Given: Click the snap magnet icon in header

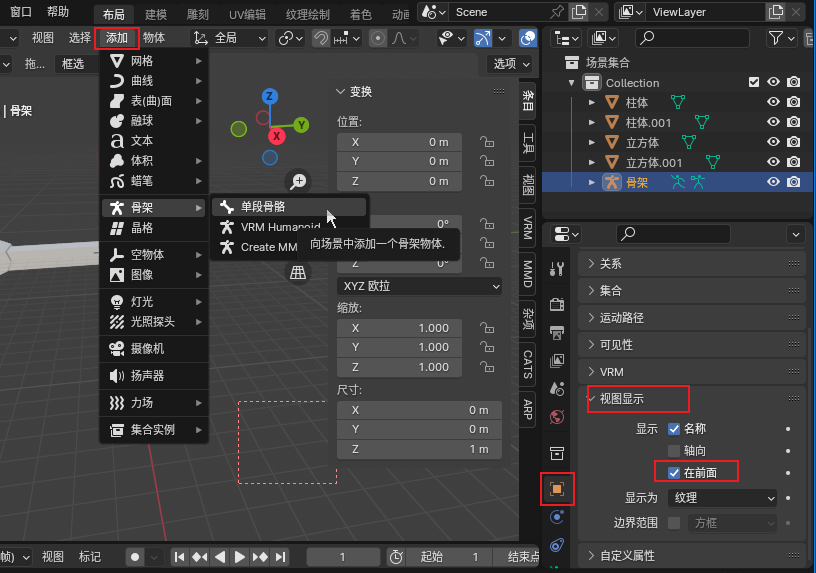Looking at the screenshot, I should [321, 38].
